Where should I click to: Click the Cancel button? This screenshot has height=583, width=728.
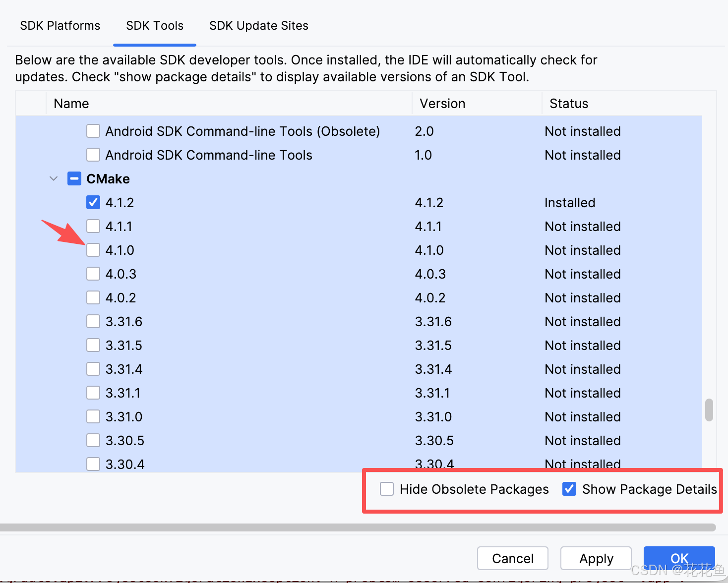click(x=513, y=558)
